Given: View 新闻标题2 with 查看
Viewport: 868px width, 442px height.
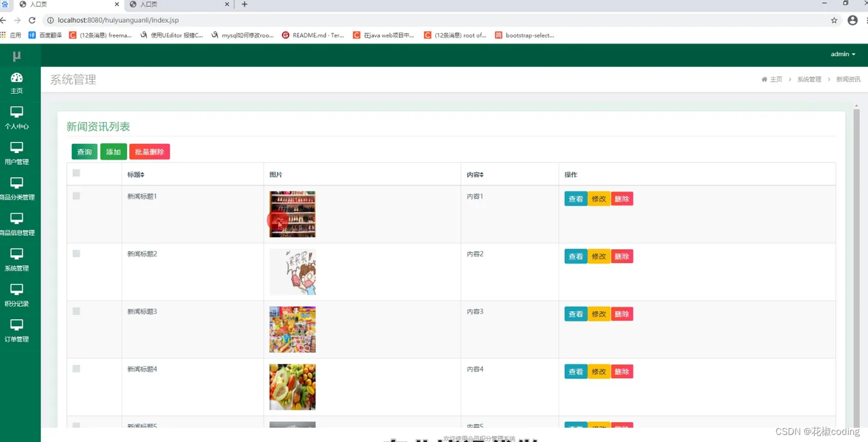Looking at the screenshot, I should coord(576,257).
